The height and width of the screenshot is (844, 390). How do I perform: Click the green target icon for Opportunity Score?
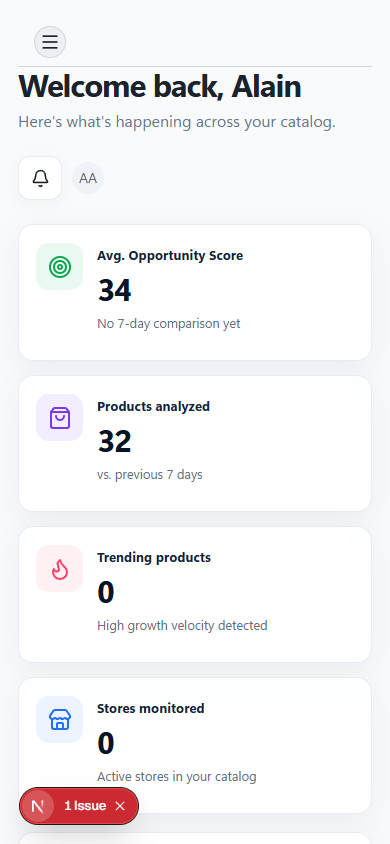pyautogui.click(x=60, y=266)
